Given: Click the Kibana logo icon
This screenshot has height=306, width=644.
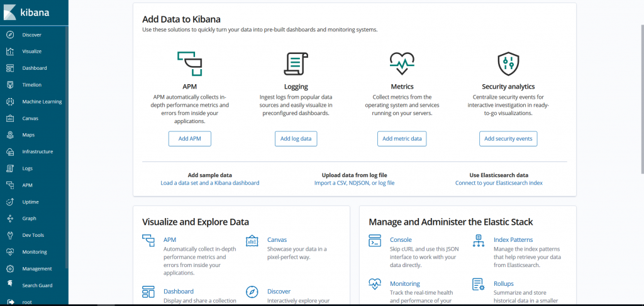Looking at the screenshot, I should (x=10, y=12).
